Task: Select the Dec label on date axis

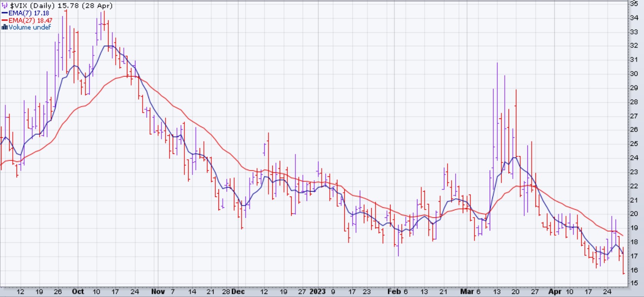Action: point(238,292)
